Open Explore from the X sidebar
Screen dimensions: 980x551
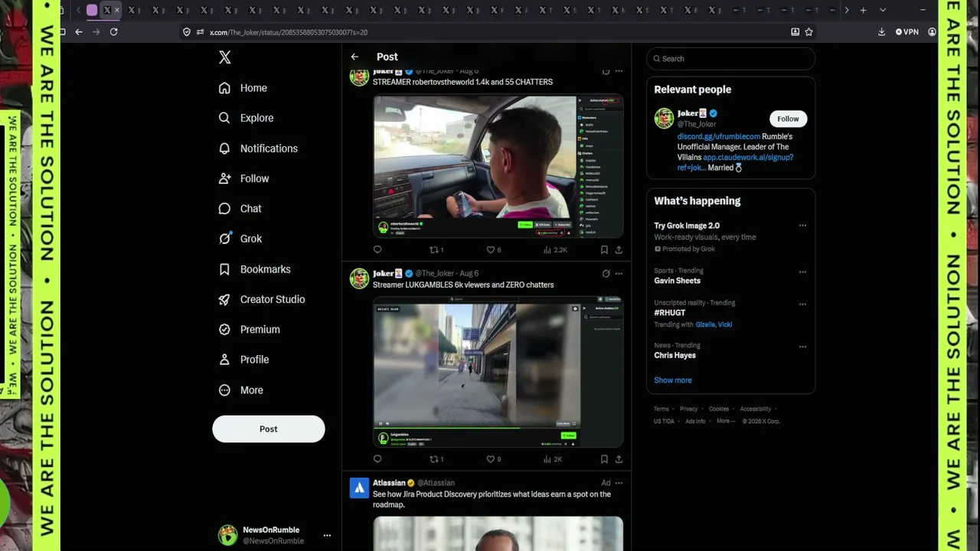tap(246, 118)
